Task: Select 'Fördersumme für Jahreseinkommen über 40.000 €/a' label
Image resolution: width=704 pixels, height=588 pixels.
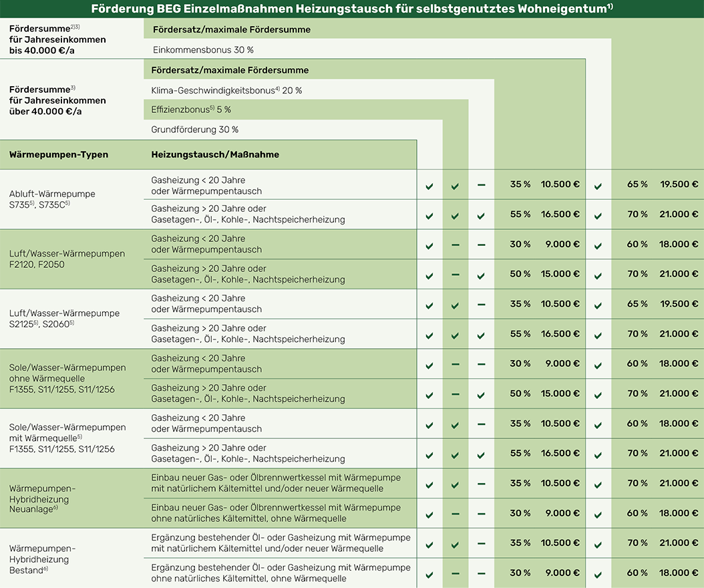Action: tap(57, 100)
